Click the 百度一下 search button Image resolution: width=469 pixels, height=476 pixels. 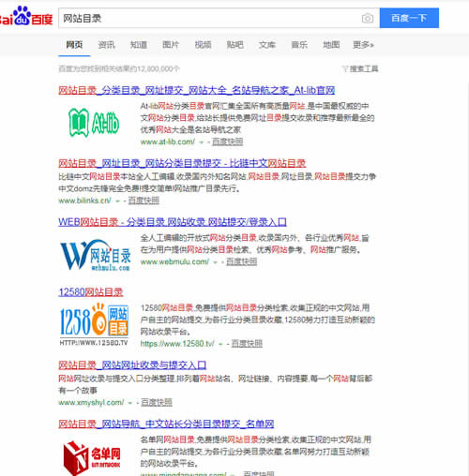click(x=409, y=18)
